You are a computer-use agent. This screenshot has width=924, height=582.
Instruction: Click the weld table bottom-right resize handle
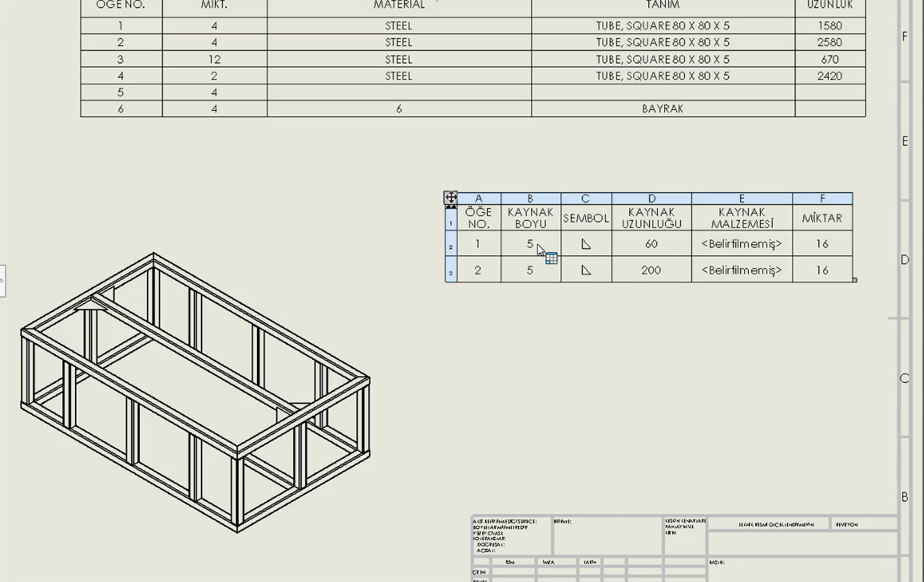[x=855, y=280]
